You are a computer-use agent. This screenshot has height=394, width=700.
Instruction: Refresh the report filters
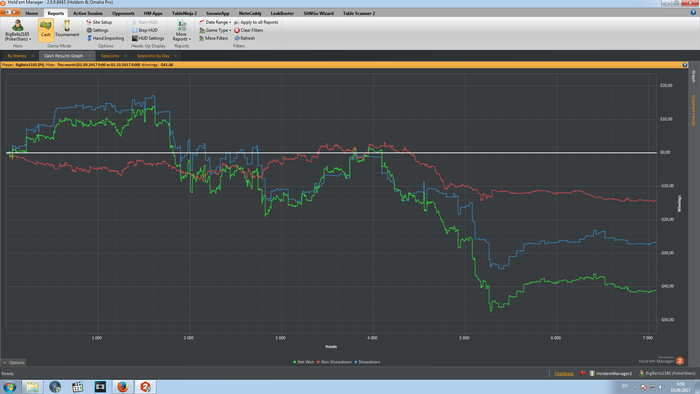245,38
